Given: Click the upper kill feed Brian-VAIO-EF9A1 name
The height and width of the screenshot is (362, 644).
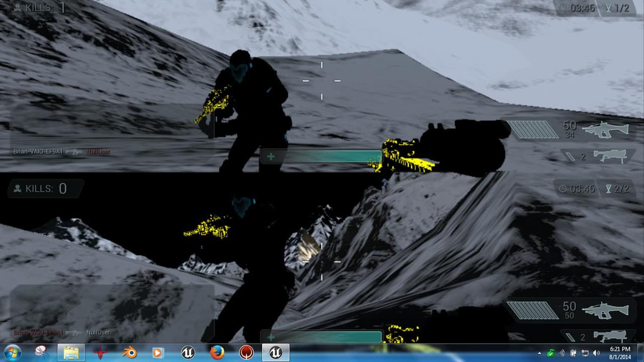Looking at the screenshot, I should (38, 151).
